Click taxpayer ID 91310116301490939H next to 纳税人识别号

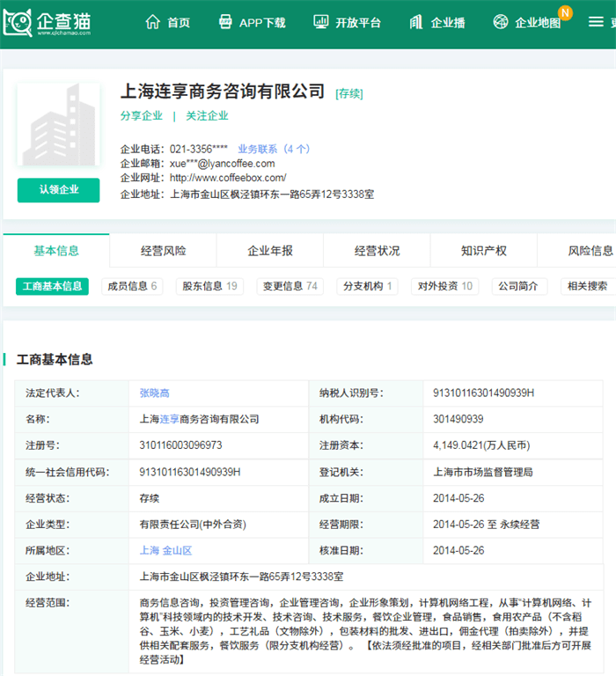tap(483, 393)
